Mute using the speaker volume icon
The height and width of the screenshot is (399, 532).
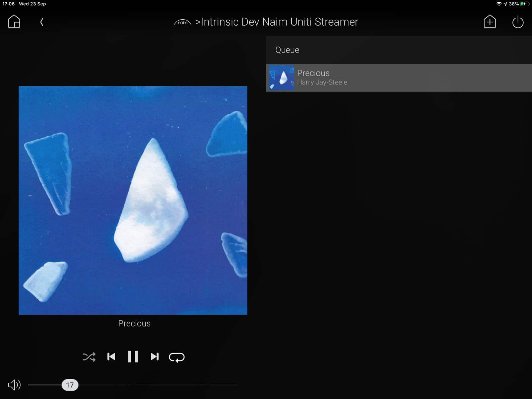pos(14,385)
